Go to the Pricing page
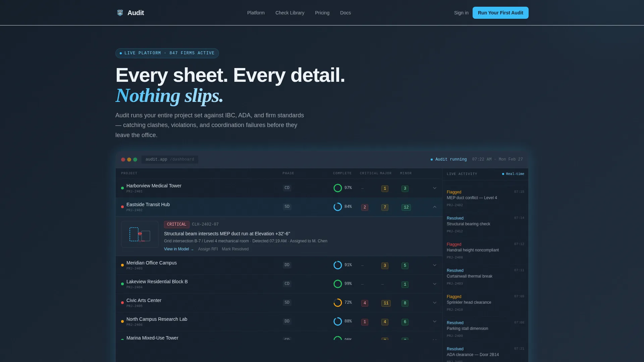 click(x=322, y=13)
